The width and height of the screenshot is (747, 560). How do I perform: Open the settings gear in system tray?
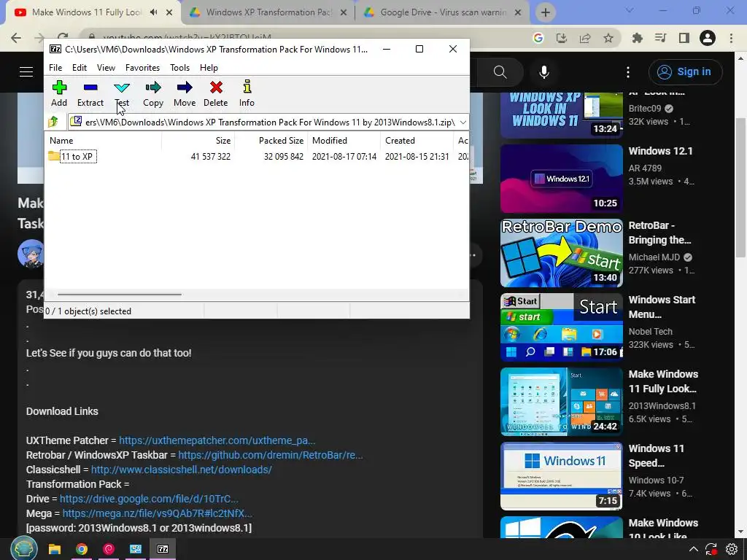coord(732,550)
